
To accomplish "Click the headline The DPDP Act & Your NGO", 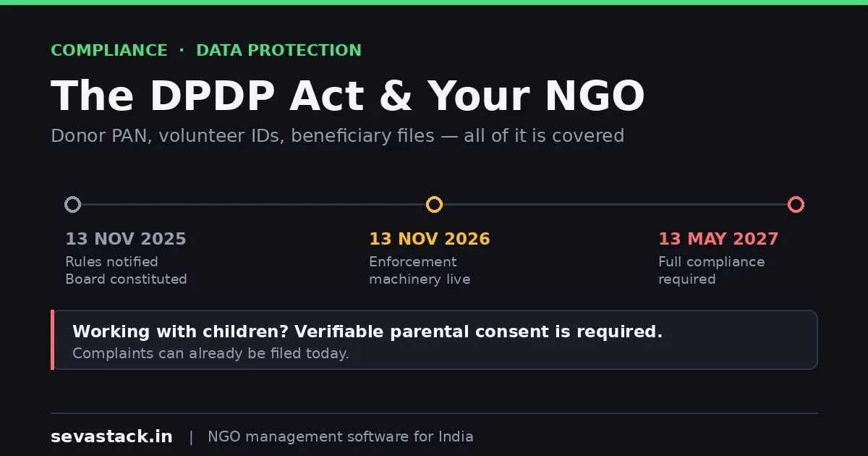I will pos(348,96).
